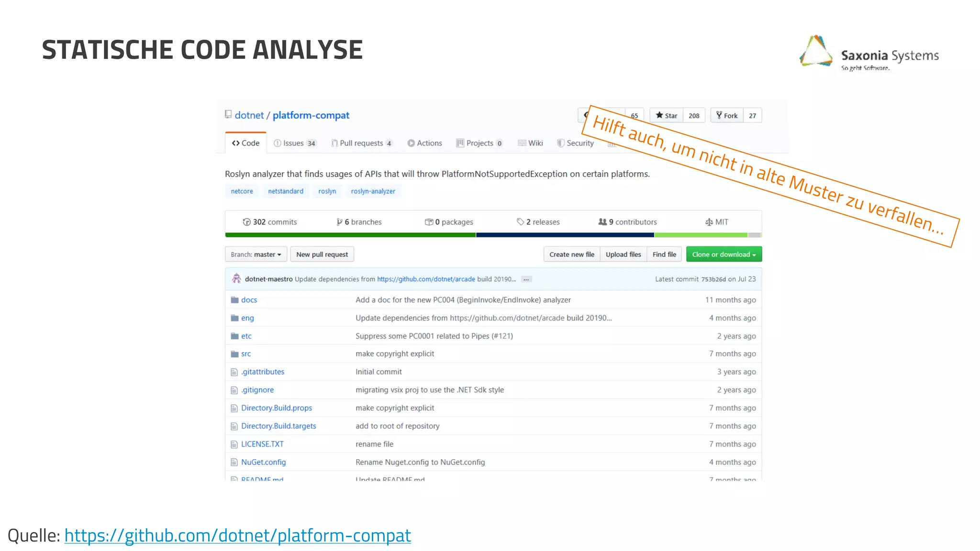Click the folder icon beside docs

tap(234, 300)
